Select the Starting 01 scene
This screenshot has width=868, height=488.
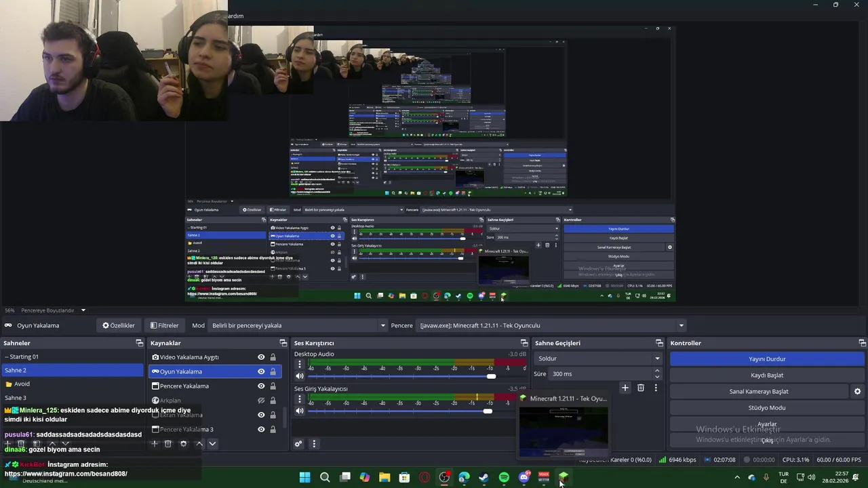coord(73,357)
